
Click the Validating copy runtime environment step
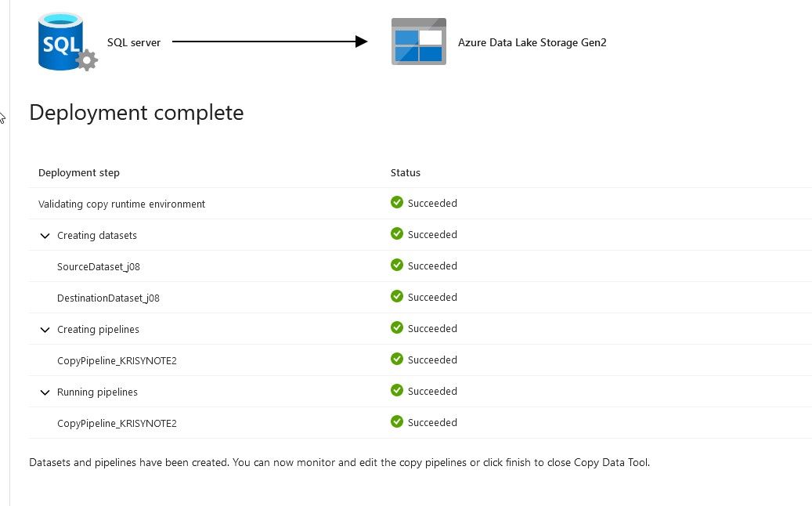(121, 204)
